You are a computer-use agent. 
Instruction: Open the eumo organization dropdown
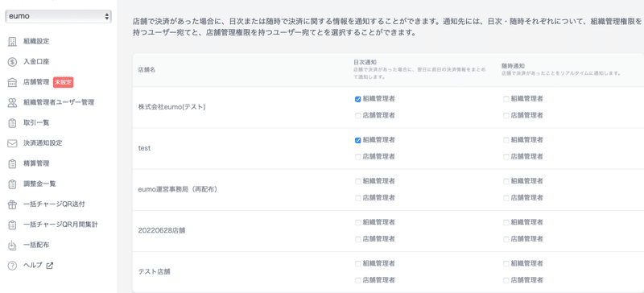pos(58,16)
